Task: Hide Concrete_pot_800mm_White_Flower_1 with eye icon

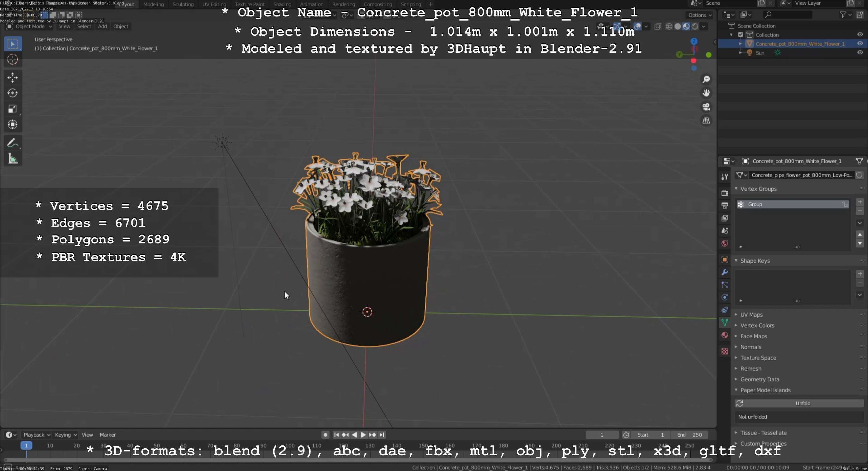Action: (x=859, y=44)
